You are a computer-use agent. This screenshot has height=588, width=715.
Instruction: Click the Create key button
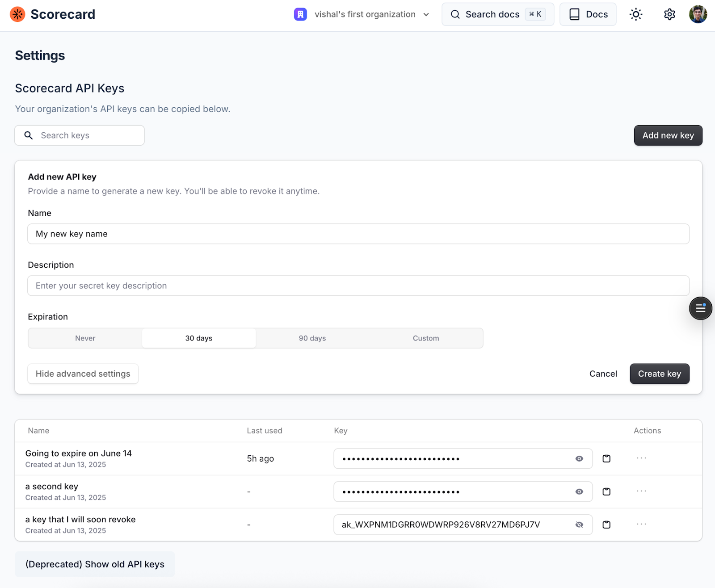coord(659,374)
